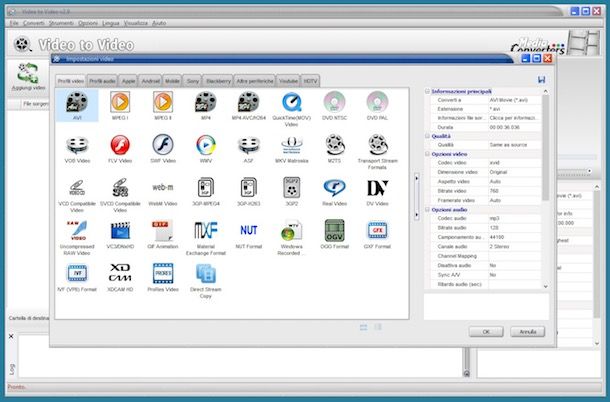Open the Youtube tab
The image size is (610, 402).
[288, 81]
